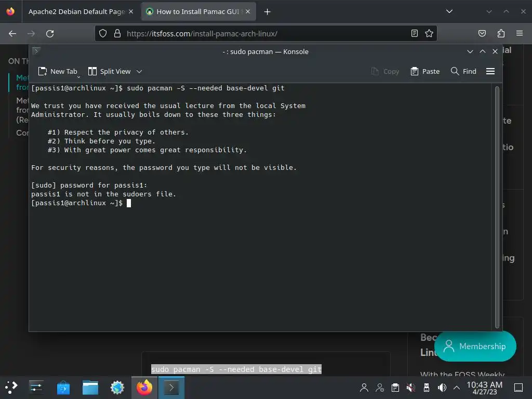Bookmark this page with star icon

[x=429, y=33]
